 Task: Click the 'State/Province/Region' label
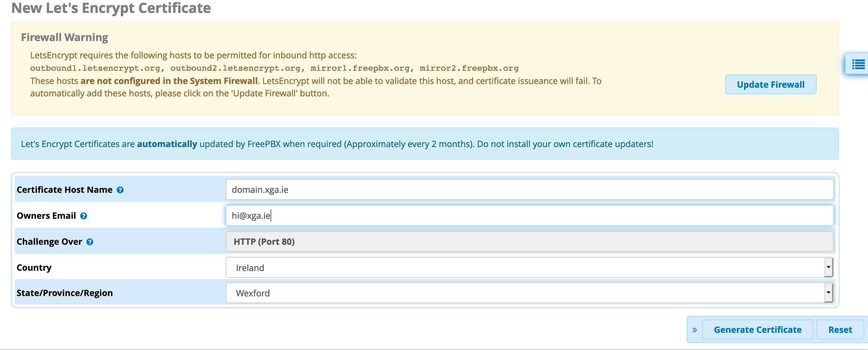(x=65, y=293)
